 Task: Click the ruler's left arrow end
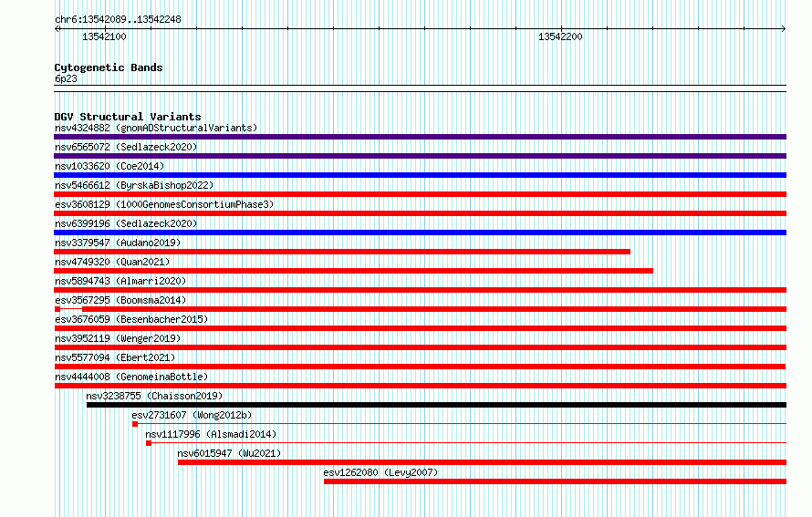[57, 29]
